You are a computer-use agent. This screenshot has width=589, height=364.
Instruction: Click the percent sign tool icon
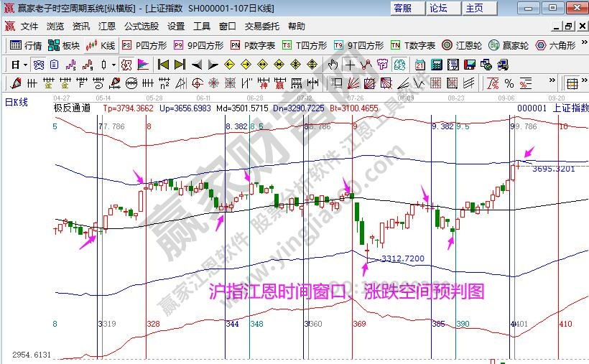[x=509, y=83]
